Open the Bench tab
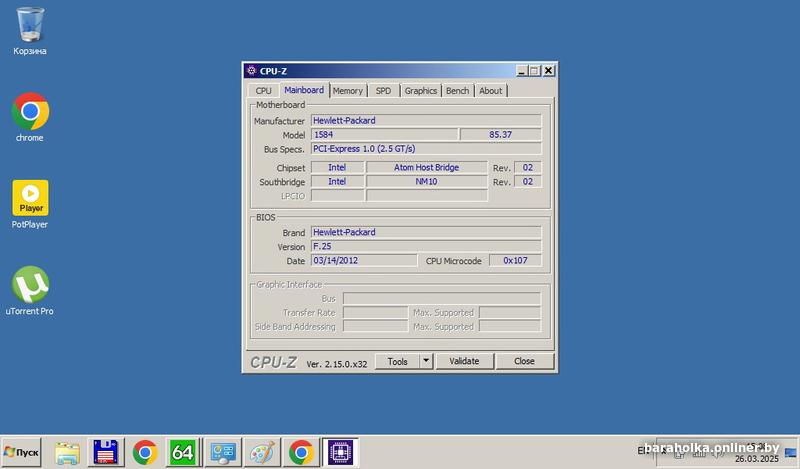 pos(457,90)
